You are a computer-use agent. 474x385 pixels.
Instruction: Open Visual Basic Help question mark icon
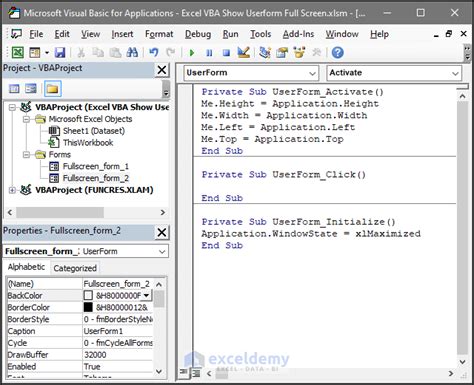(x=338, y=53)
